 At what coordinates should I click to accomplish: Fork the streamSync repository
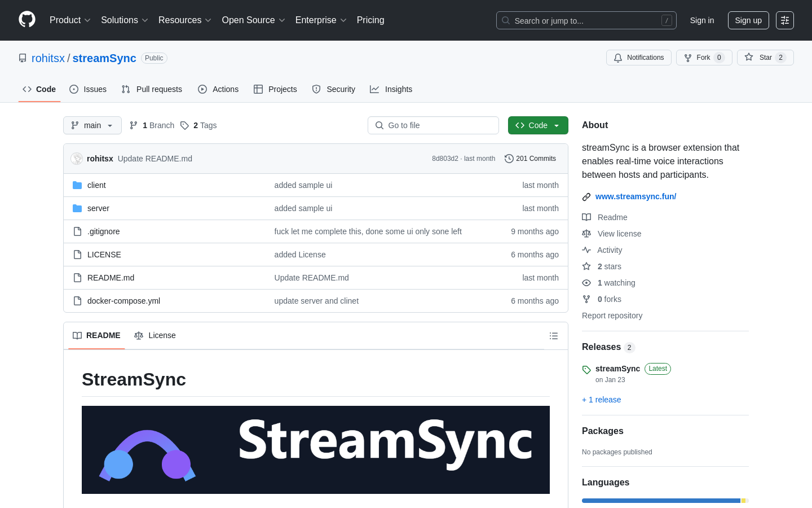point(704,58)
